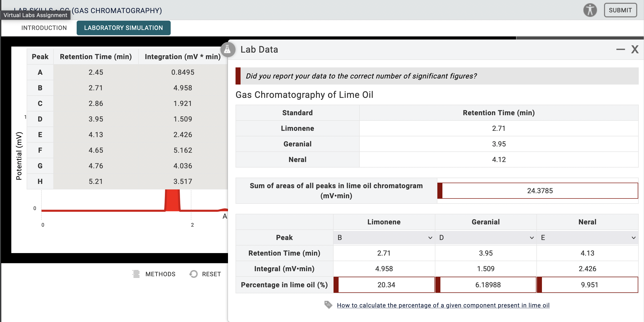Click the red peak on chromatogram

click(172, 200)
